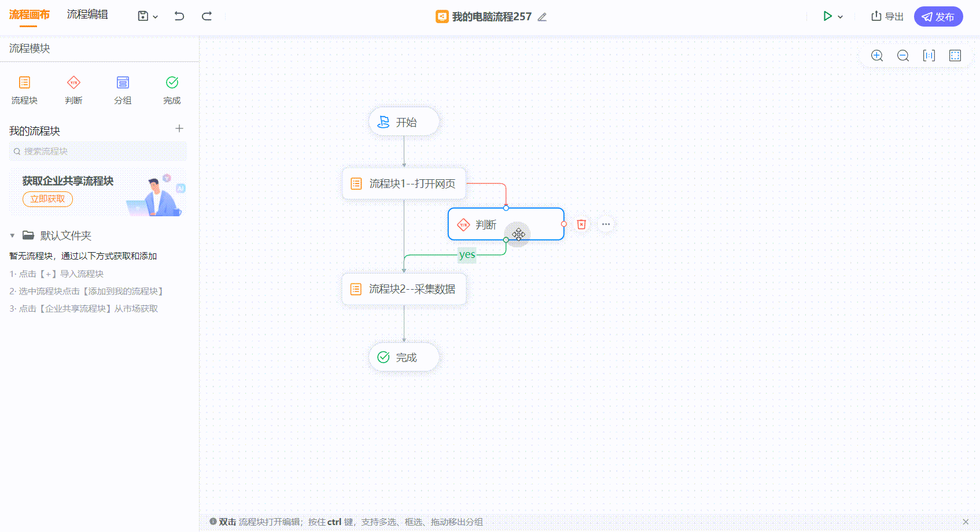Image resolution: width=980 pixels, height=532 pixels.
Task: Open the run options dropdown arrow
Action: click(840, 17)
